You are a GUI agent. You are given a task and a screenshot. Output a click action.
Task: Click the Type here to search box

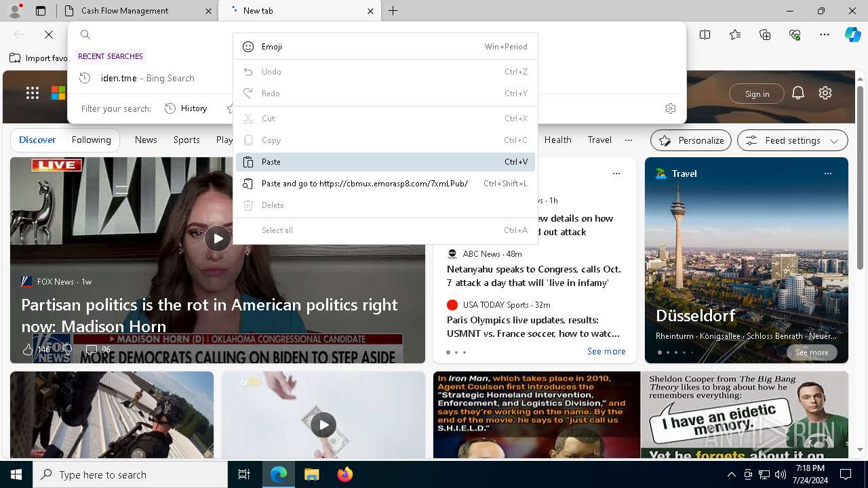[130, 474]
